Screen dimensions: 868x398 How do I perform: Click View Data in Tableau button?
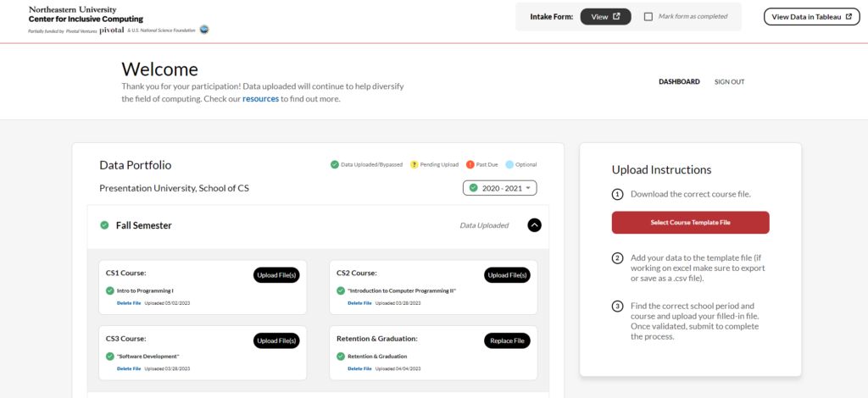pyautogui.click(x=811, y=16)
